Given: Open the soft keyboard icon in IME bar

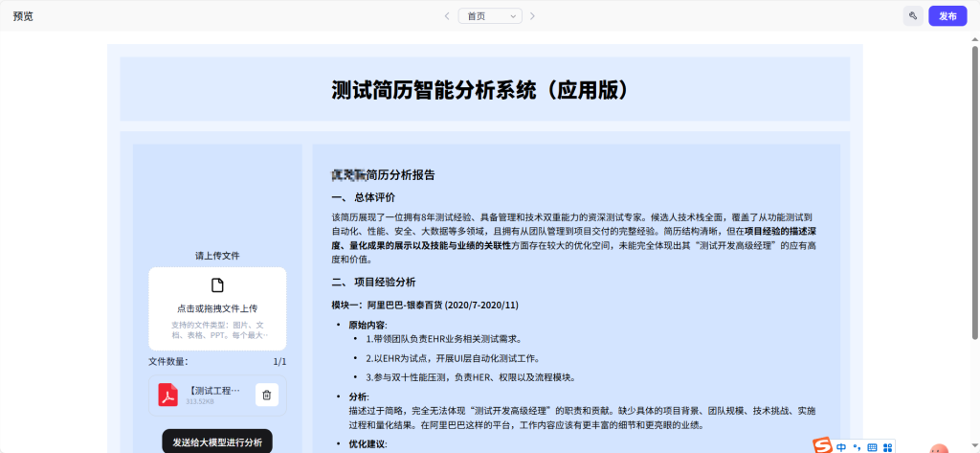Looking at the screenshot, I should tap(872, 447).
